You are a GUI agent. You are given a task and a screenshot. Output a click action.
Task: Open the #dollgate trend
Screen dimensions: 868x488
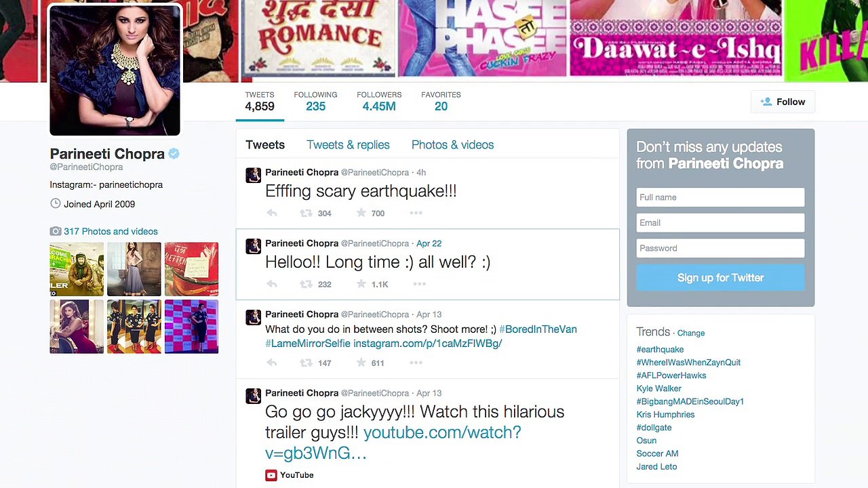(654, 428)
